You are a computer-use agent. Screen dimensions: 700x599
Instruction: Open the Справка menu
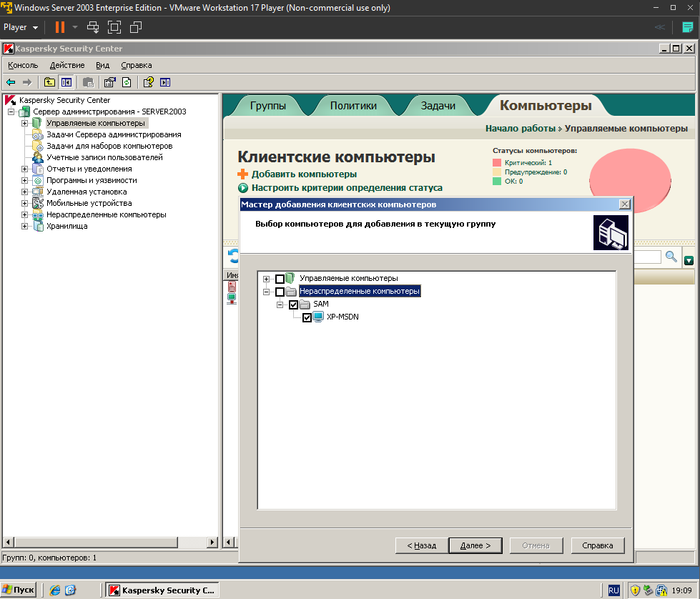point(136,65)
